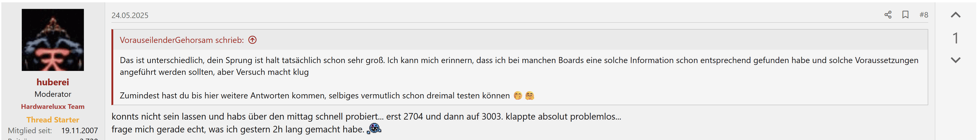Image resolution: width=980 pixels, height=140 pixels.
Task: Downvote the post with the down chevron
Action: tap(956, 60)
